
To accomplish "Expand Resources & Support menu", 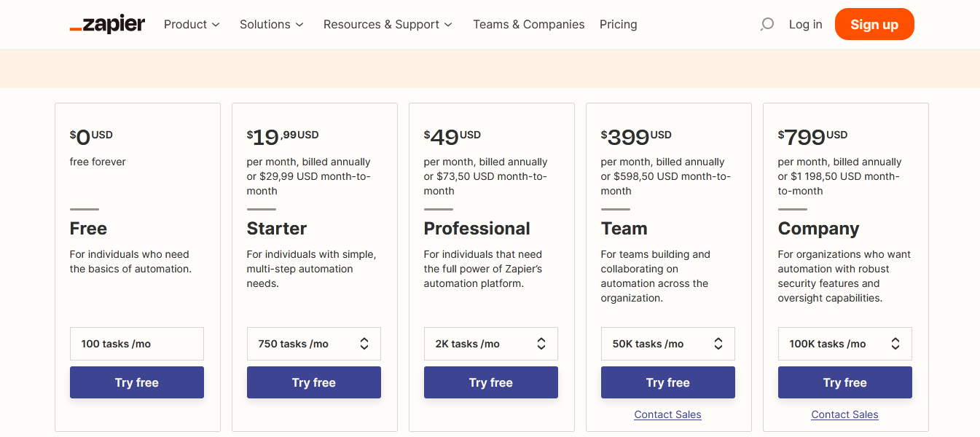I will coord(388,24).
